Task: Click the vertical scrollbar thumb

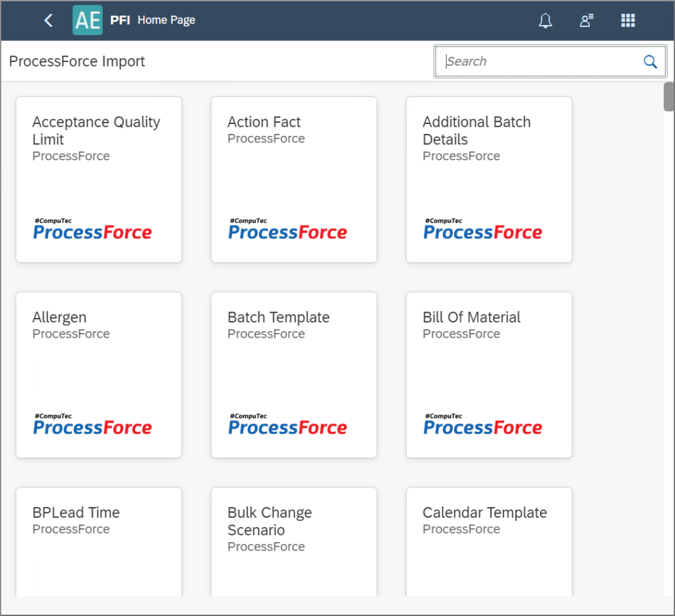Action: [668, 97]
